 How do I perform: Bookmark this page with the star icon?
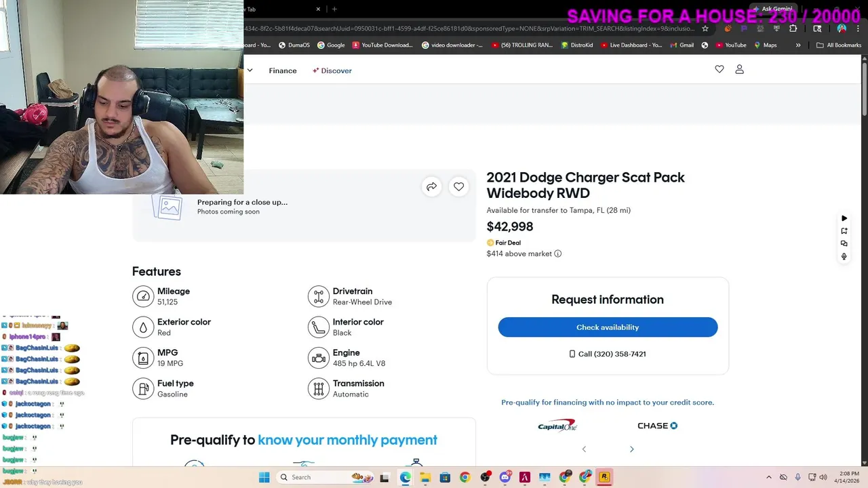[705, 28]
